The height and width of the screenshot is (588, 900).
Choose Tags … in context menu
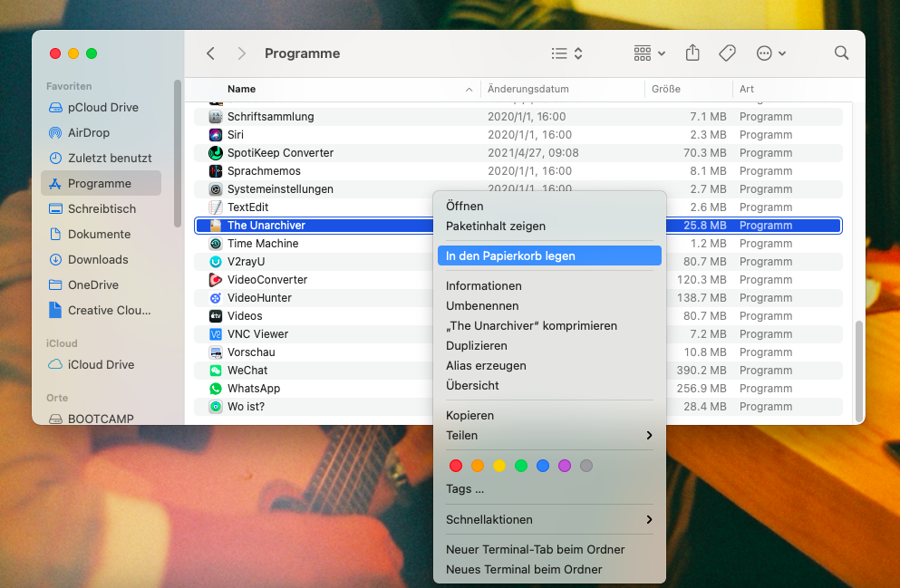coord(549,488)
